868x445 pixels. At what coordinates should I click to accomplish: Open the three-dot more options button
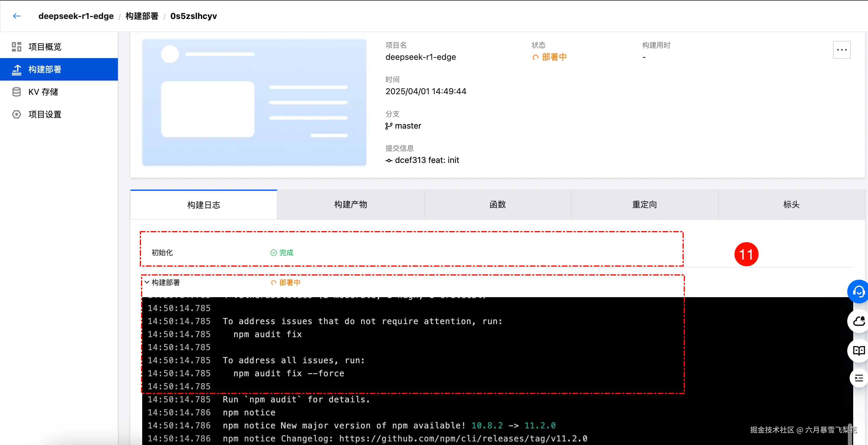tap(842, 50)
